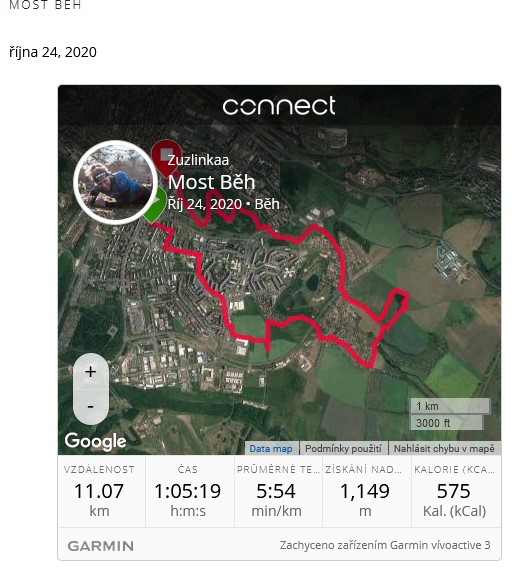Open the Most Běh activity title

pos(211,182)
